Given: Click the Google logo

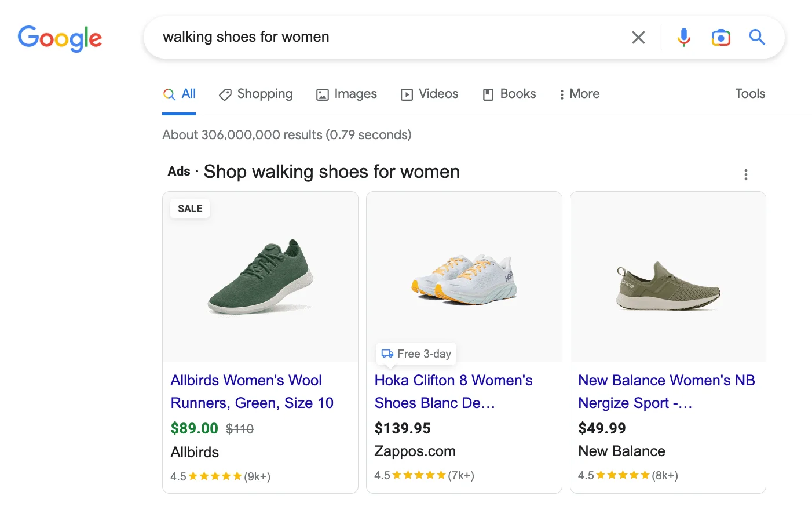Looking at the screenshot, I should coord(60,38).
